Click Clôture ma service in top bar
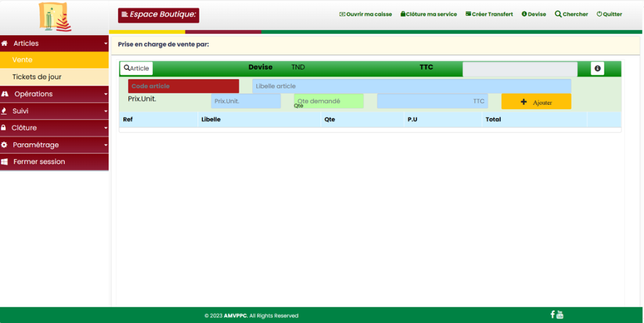The image size is (644, 323). [429, 14]
